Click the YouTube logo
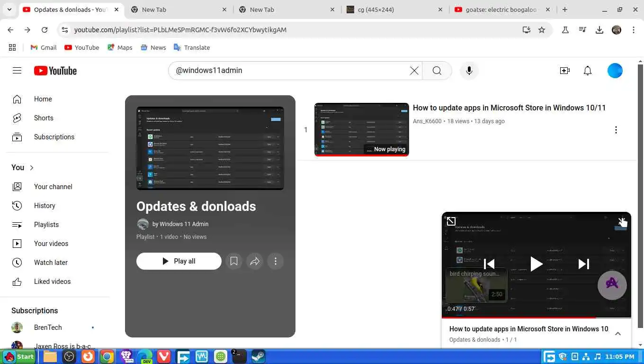Image resolution: width=644 pixels, height=364 pixels. [x=55, y=71]
